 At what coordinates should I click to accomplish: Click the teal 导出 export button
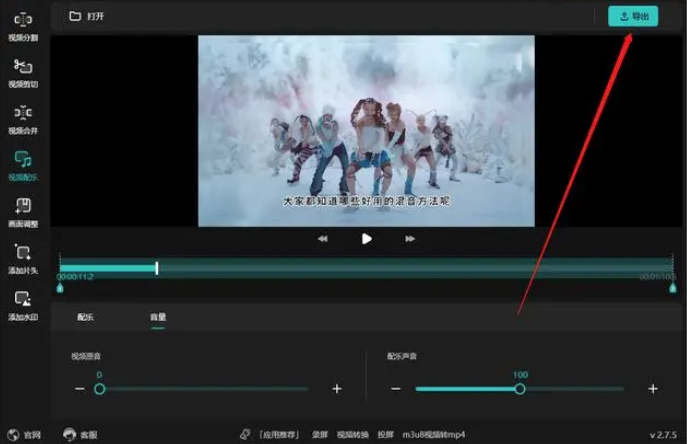tap(633, 16)
